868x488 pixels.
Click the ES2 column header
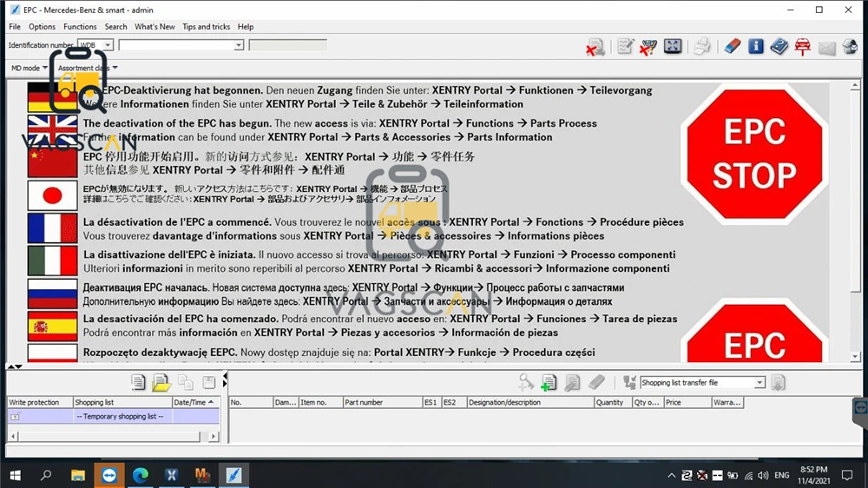(x=454, y=402)
